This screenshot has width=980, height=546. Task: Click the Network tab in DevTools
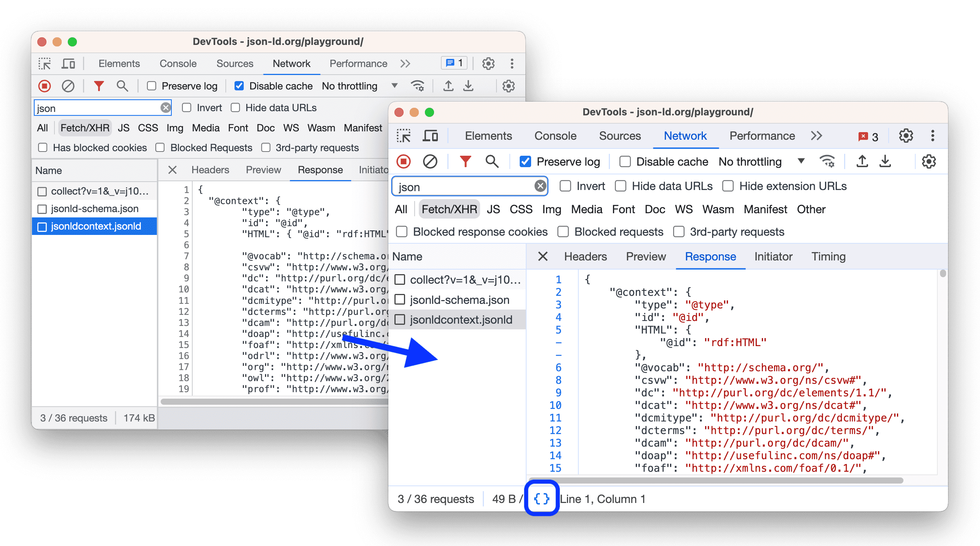coord(683,136)
